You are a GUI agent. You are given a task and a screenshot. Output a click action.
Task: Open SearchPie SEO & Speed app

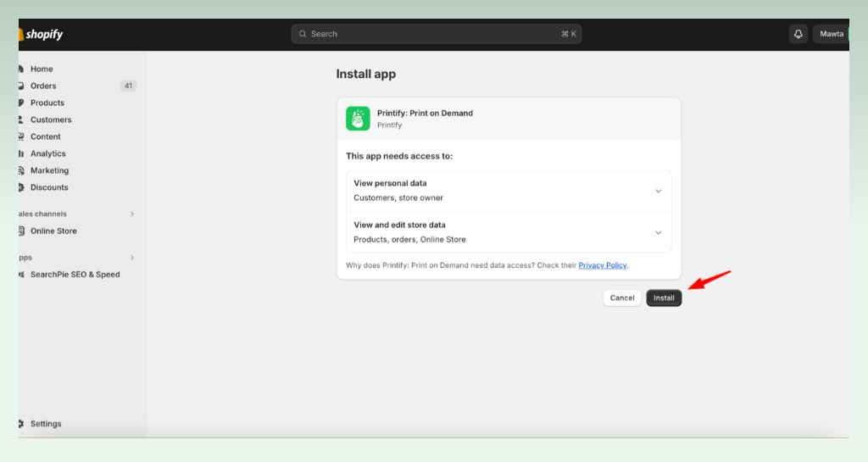75,275
